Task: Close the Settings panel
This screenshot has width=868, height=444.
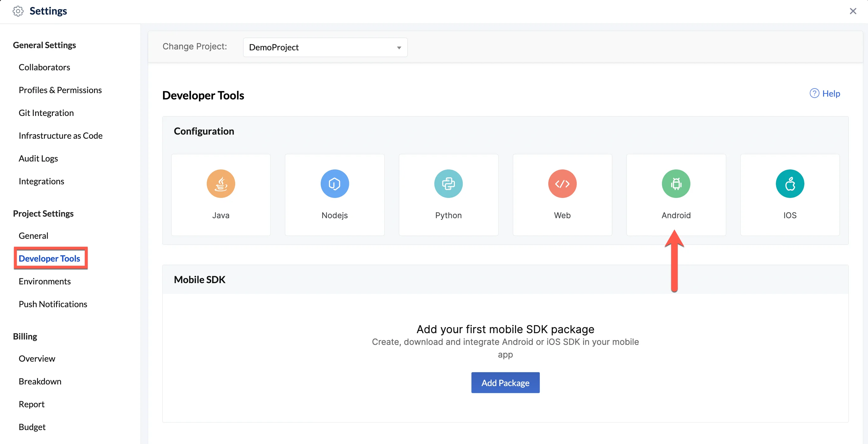Action: 852,11
